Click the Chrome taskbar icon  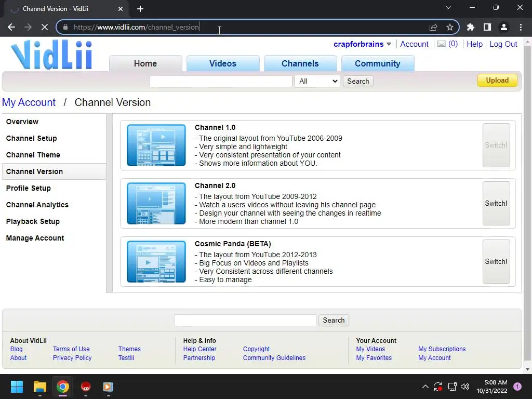point(63,387)
